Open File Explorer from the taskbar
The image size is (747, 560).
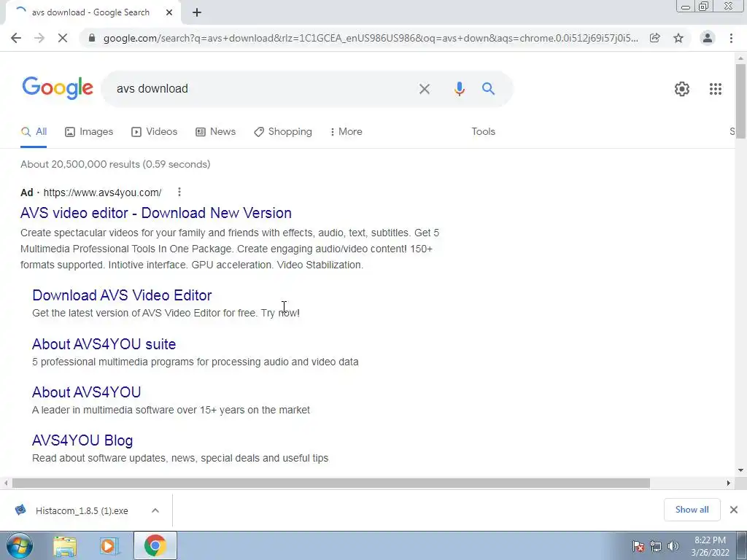[x=65, y=545]
